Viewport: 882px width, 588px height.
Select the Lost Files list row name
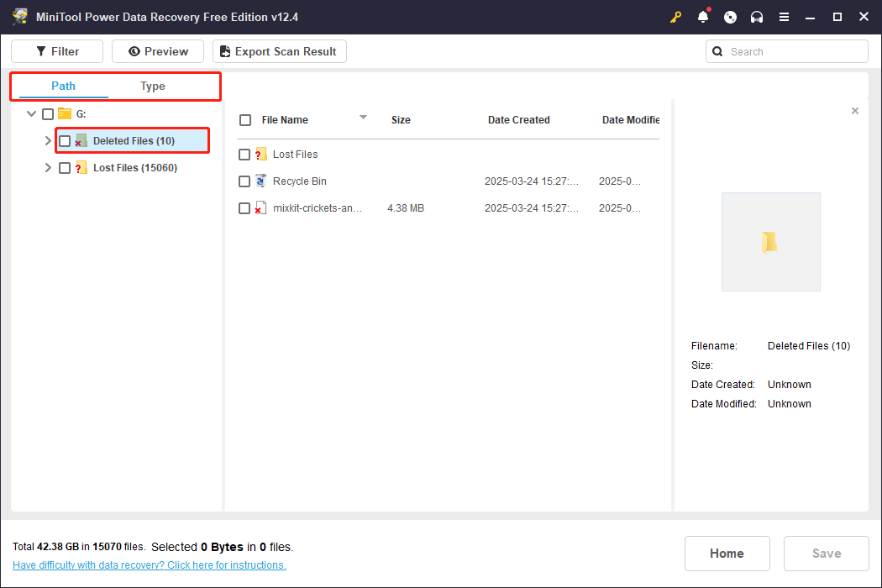(x=296, y=155)
